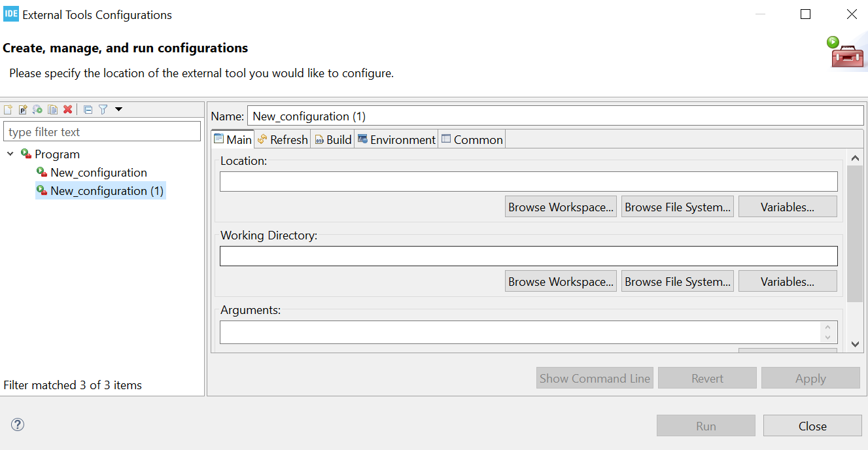Switch to the Environment tab
868x450 pixels.
pos(396,139)
